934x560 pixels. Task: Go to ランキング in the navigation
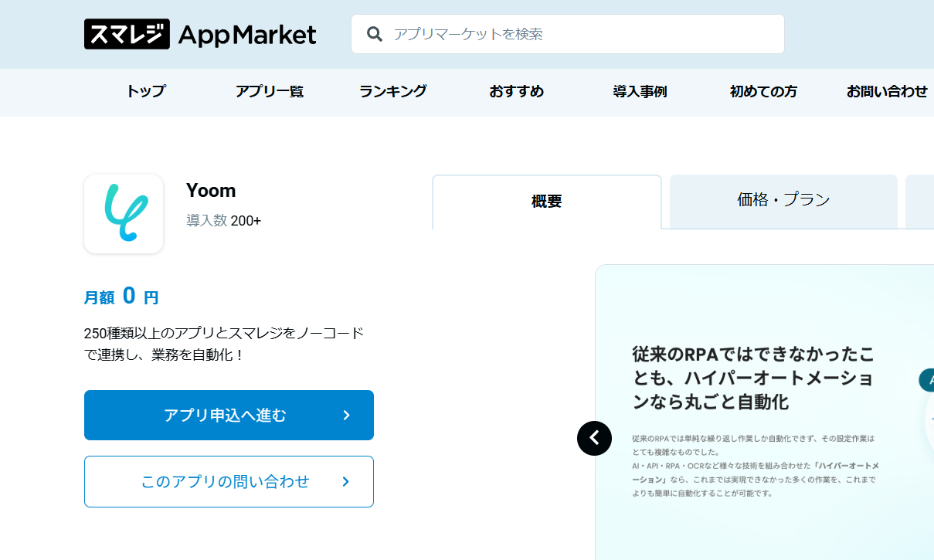click(392, 91)
